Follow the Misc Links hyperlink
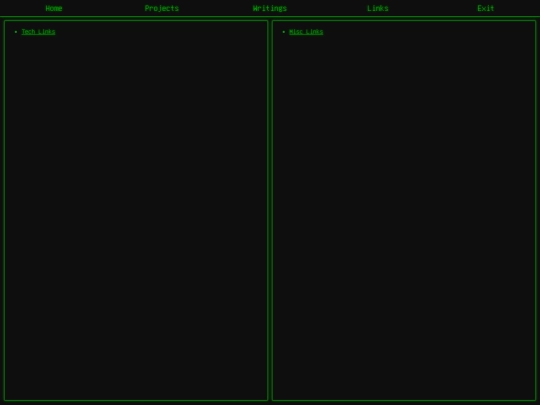540x405 pixels. [x=306, y=32]
